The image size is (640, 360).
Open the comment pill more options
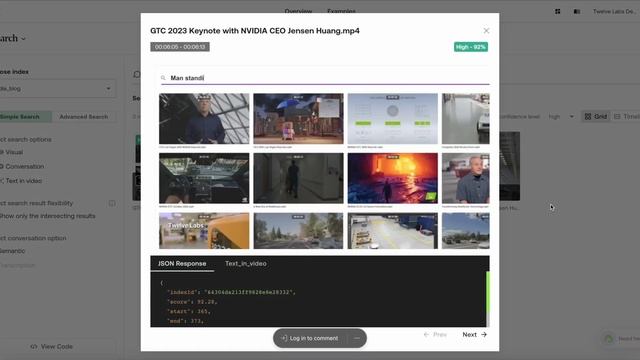pos(357,338)
